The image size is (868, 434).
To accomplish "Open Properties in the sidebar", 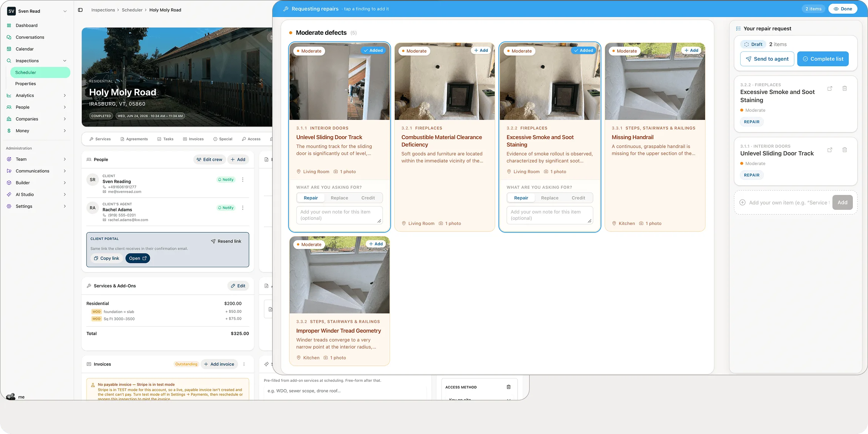I will [x=26, y=84].
